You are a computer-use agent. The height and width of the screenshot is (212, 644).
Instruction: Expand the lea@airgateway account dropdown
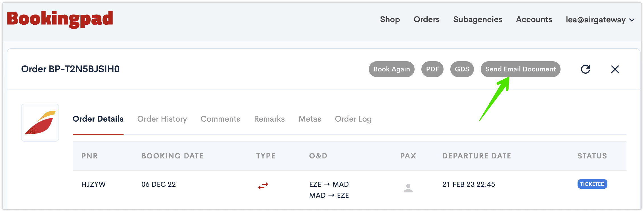tap(600, 20)
